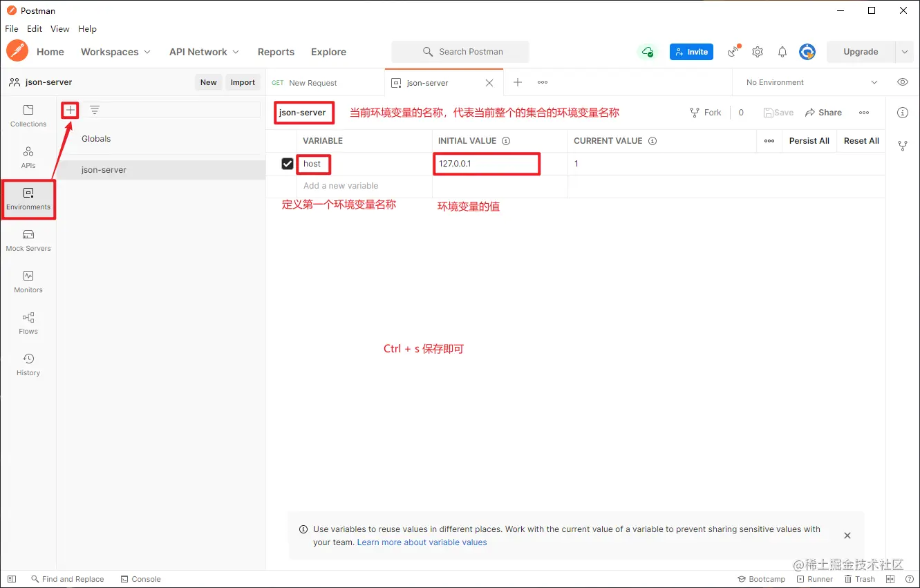
Task: Click Reset All
Action: click(861, 141)
